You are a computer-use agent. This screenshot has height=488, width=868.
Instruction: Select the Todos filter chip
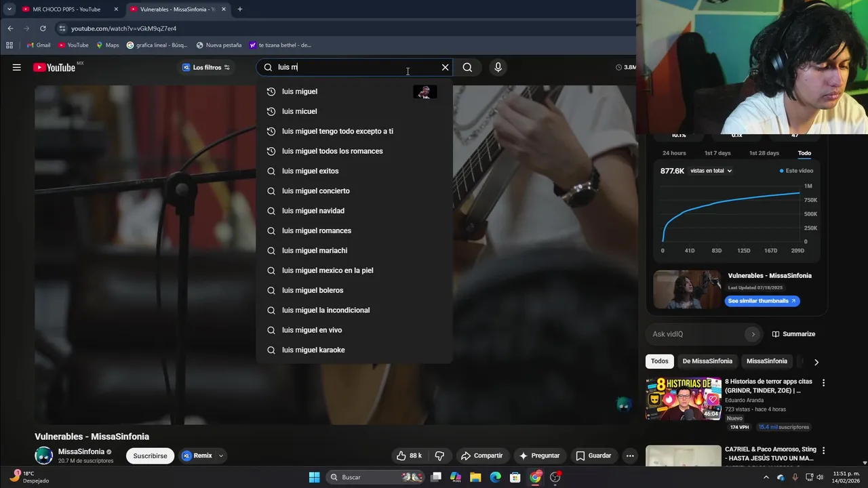click(660, 361)
